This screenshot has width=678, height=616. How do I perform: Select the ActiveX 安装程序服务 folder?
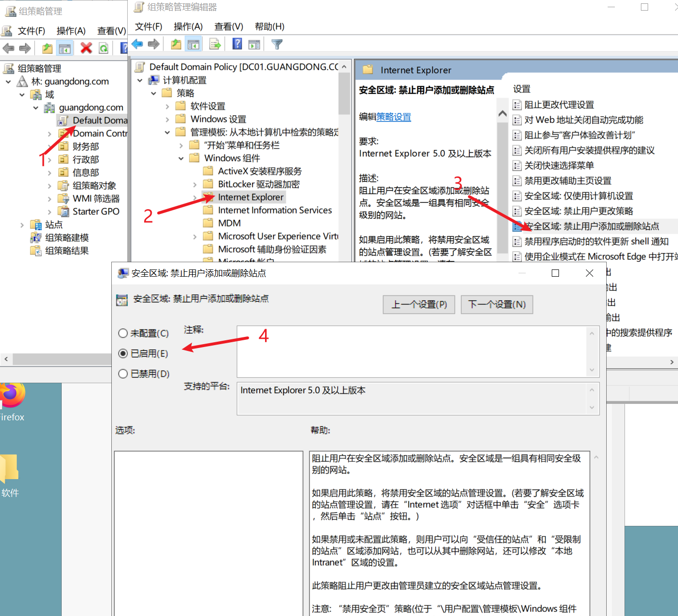click(260, 171)
